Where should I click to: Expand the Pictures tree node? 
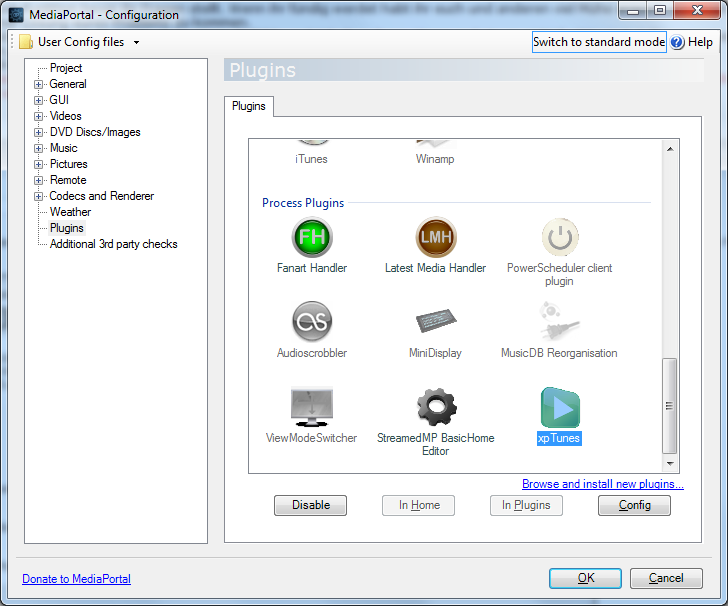pyautogui.click(x=39, y=164)
